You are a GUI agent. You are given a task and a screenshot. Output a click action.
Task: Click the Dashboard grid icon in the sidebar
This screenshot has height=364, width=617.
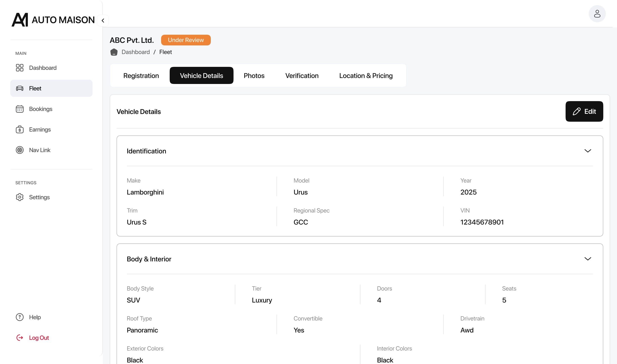click(x=20, y=68)
